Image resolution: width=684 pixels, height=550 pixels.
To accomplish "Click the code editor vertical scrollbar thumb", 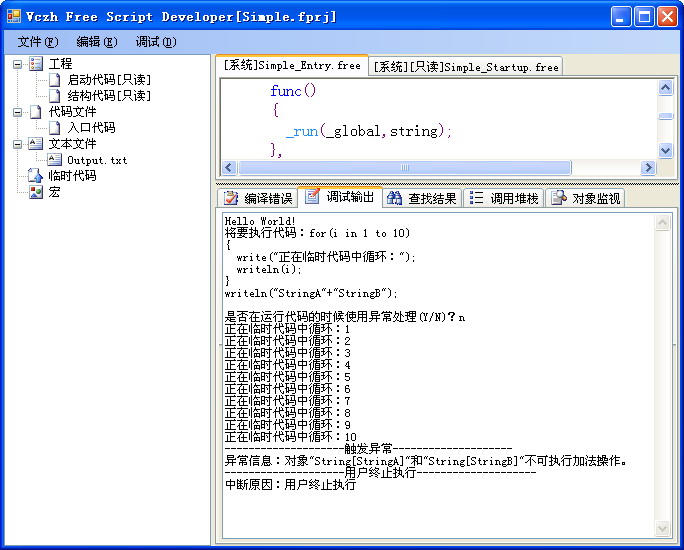I will (x=665, y=116).
